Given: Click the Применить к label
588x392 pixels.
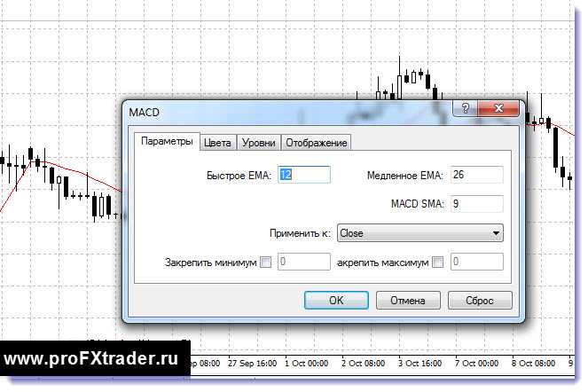Looking at the screenshot, I should (300, 233).
